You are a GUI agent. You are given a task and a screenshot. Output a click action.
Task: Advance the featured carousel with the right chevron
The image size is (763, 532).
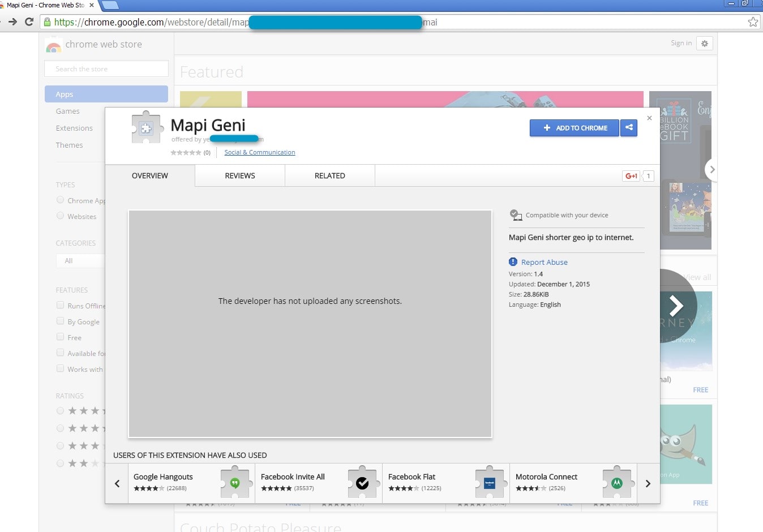pyautogui.click(x=711, y=169)
